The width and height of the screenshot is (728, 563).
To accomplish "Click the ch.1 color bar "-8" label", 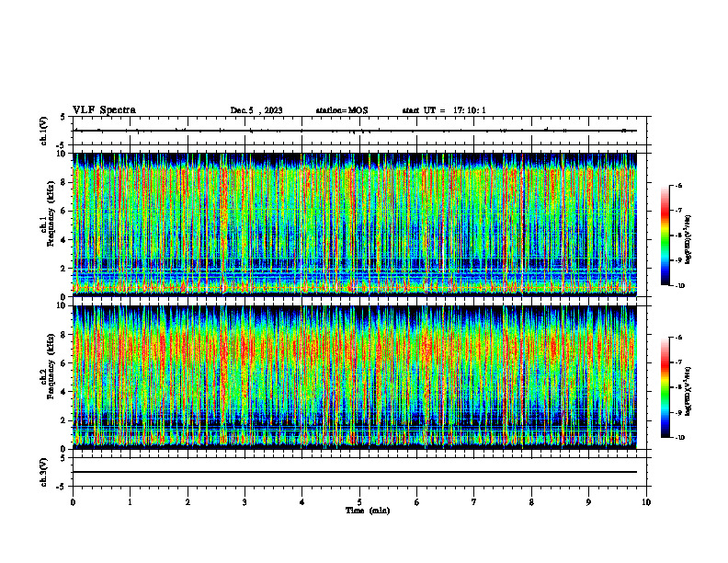I will (678, 236).
